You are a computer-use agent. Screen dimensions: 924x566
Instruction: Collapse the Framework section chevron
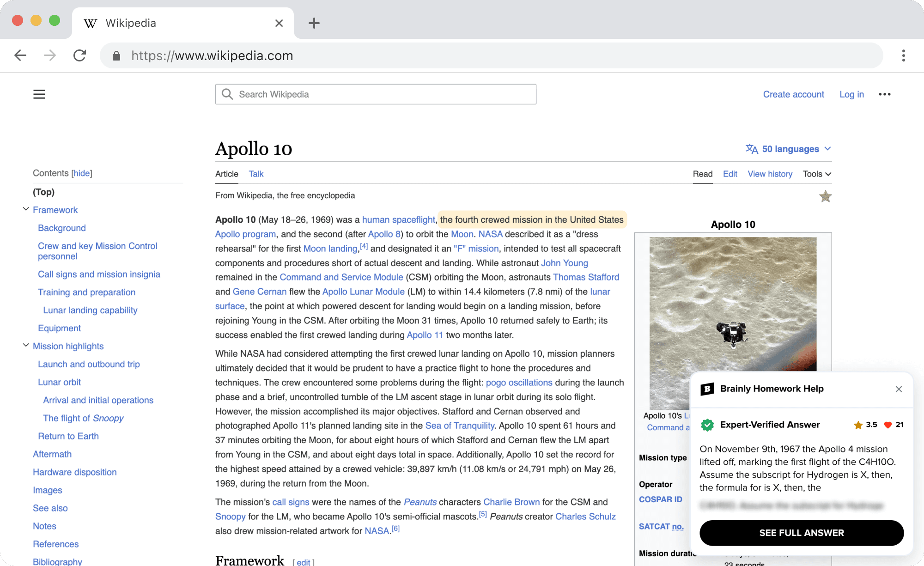26,209
